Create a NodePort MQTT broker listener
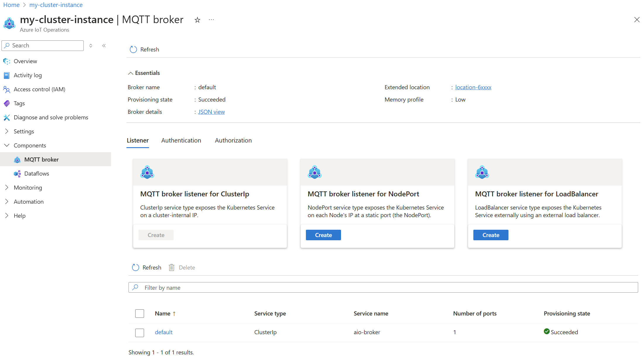 pos(323,235)
